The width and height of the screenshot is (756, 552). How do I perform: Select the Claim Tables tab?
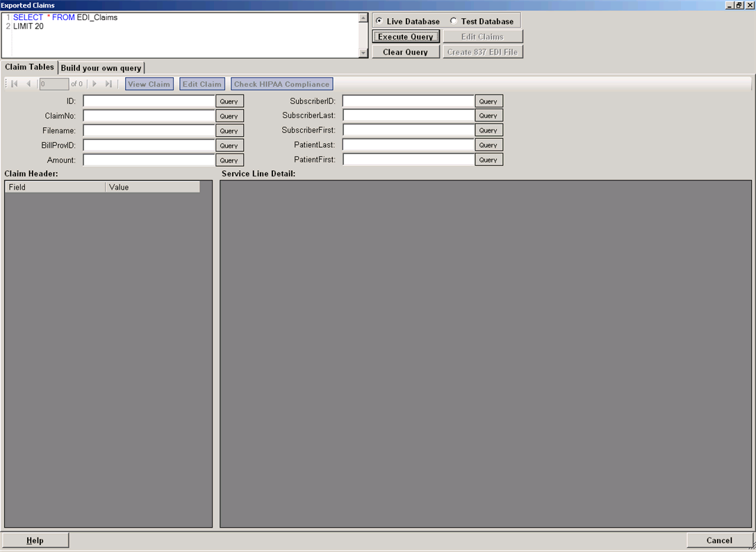(29, 67)
